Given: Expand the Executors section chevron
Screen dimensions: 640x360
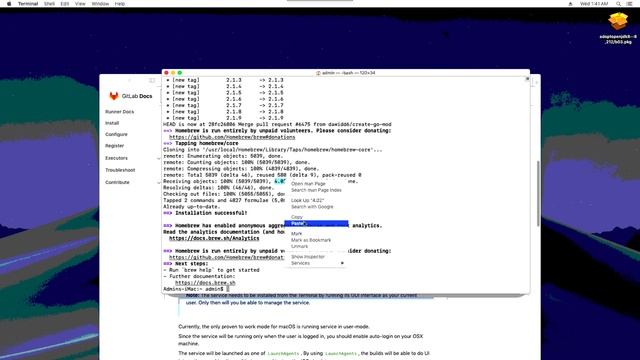Looking at the screenshot, I should pyautogui.click(x=158, y=158).
